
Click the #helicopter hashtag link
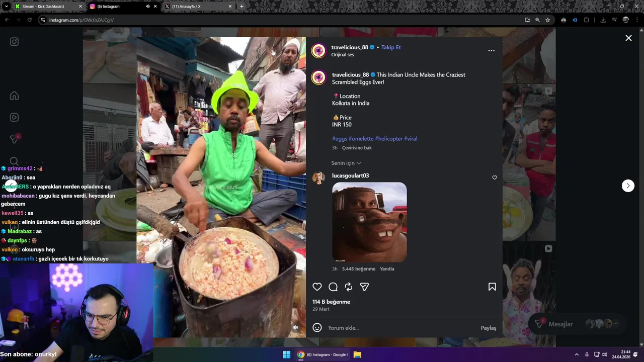coord(389,139)
